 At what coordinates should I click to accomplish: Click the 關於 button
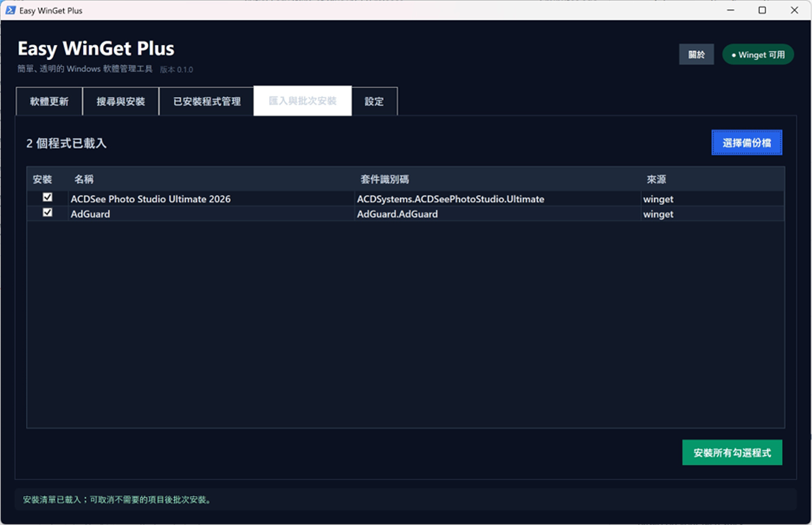point(696,54)
